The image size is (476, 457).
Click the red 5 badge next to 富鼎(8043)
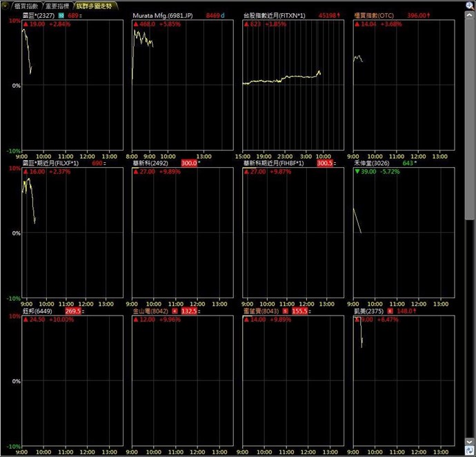point(285,311)
